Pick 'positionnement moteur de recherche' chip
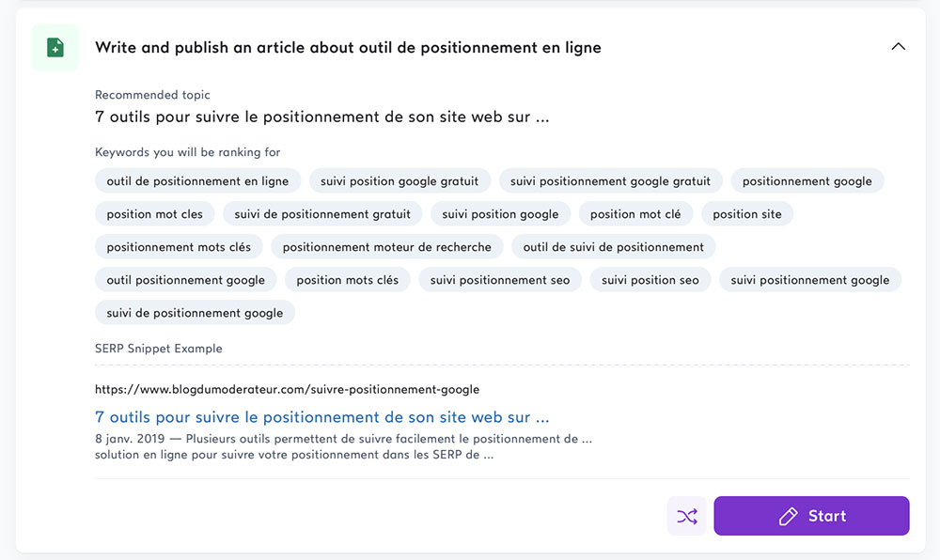This screenshot has width=940, height=560. tap(386, 247)
